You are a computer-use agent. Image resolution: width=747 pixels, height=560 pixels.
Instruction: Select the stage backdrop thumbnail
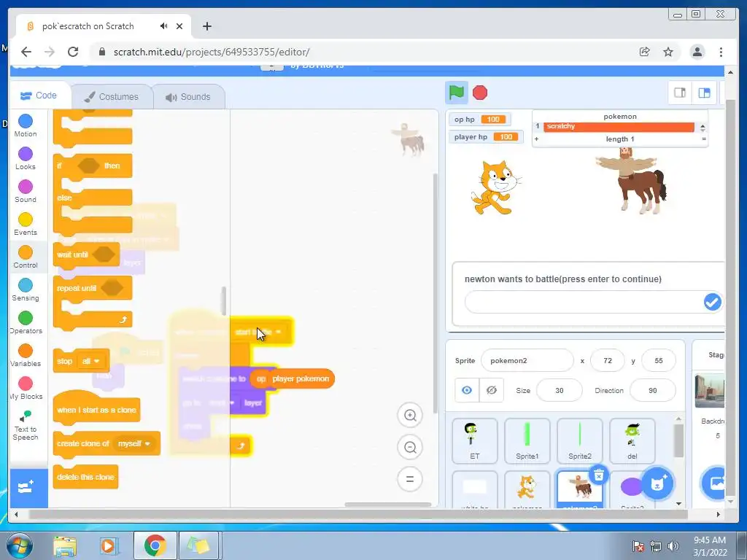[710, 391]
